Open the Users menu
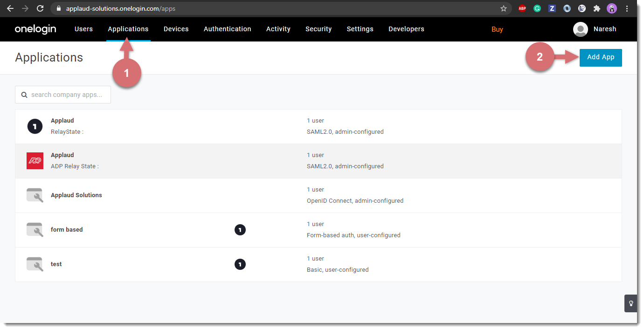Image resolution: width=644 pixels, height=330 pixels. [83, 29]
